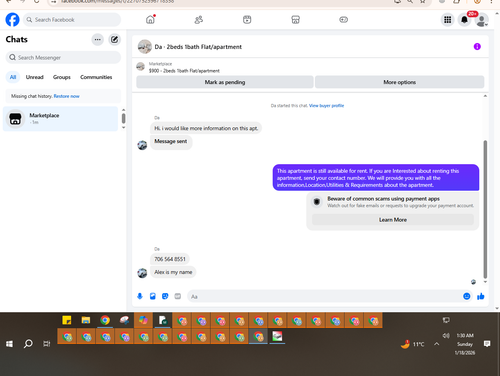Open the Marketplace icon in the top nav
This screenshot has height=376, width=500.
tap(295, 20)
